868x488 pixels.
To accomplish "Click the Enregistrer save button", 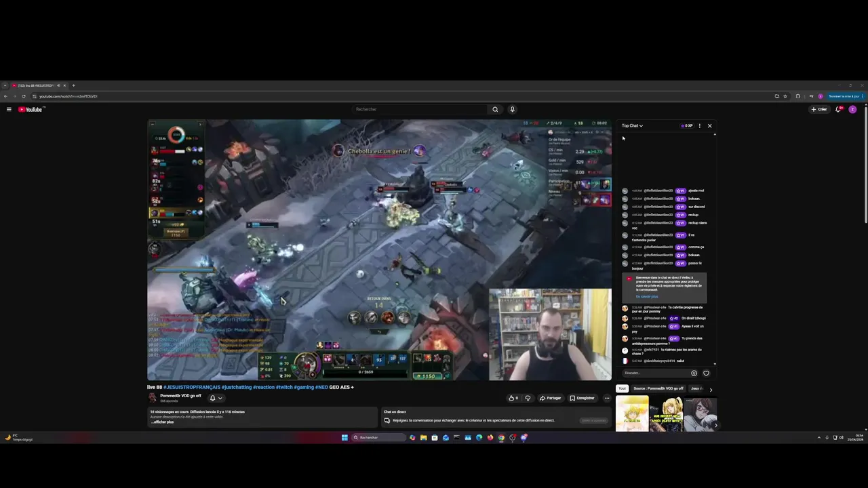I will (x=582, y=398).
